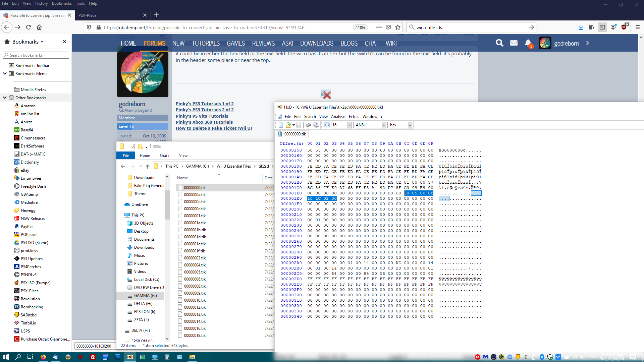Open GBAtemp notifications bell
Image resolution: width=644 pixels, height=362 pixels.
pos(528,43)
